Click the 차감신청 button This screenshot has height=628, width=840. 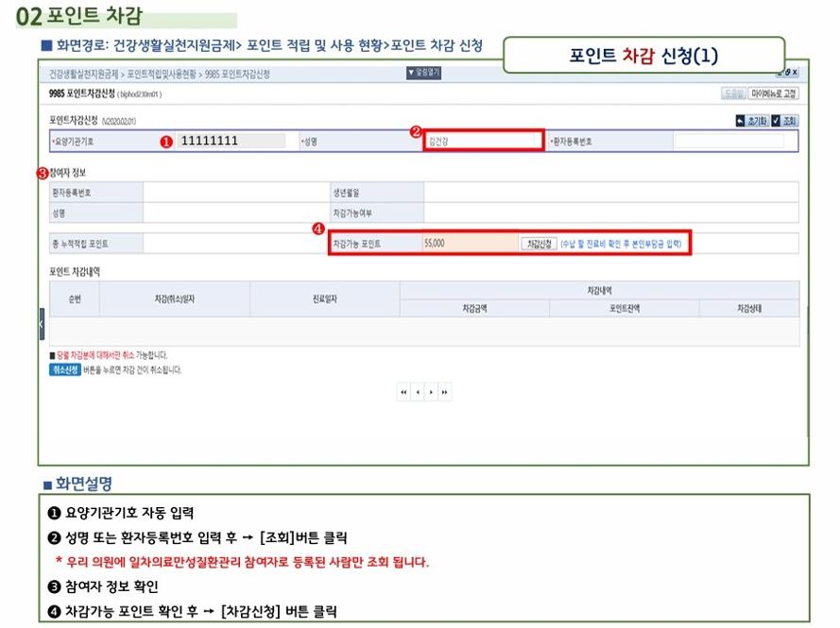coord(539,243)
